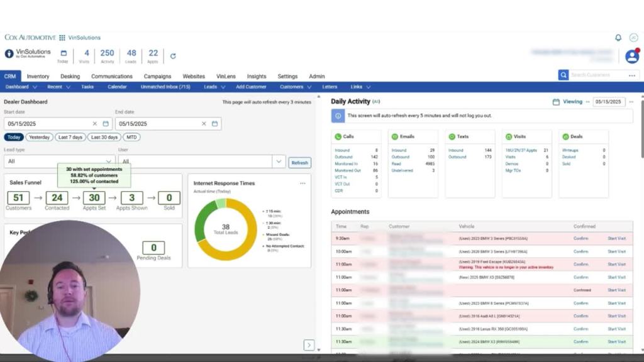Select the Yesterday date range pill
This screenshot has width=644, height=362.
coord(39,137)
